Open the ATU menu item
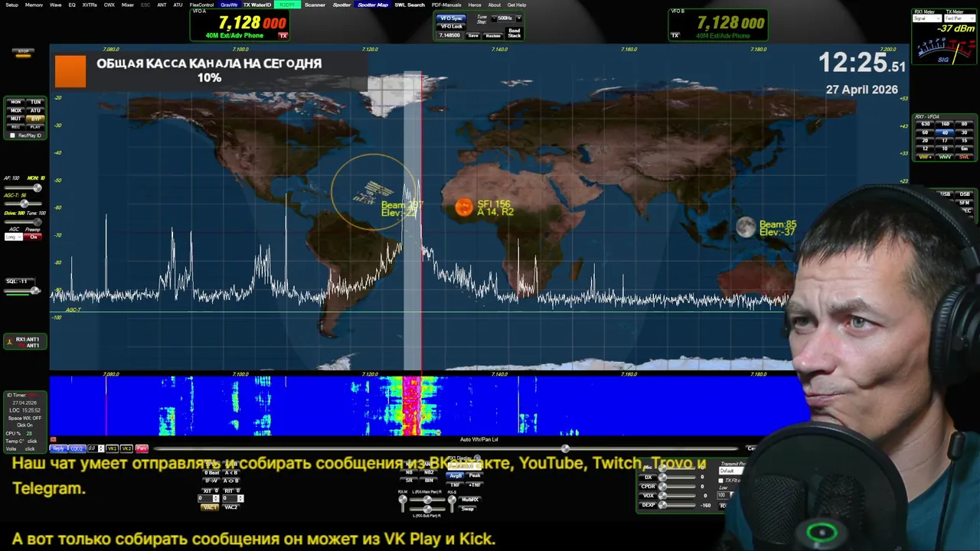 [x=178, y=5]
